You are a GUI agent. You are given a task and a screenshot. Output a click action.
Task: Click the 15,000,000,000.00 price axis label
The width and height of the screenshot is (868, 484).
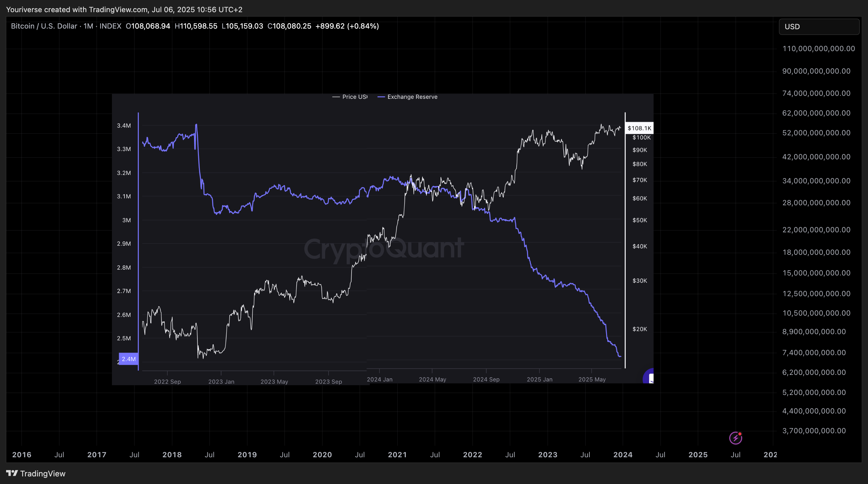pos(816,273)
